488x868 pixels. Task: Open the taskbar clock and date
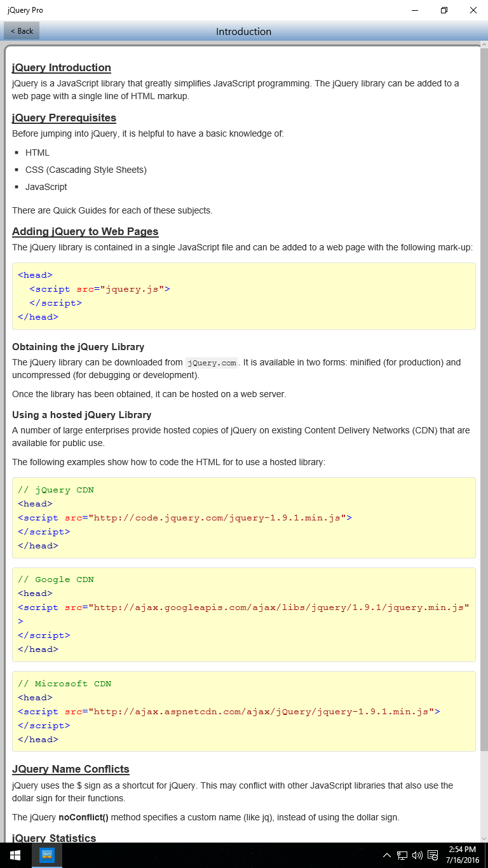(x=462, y=855)
